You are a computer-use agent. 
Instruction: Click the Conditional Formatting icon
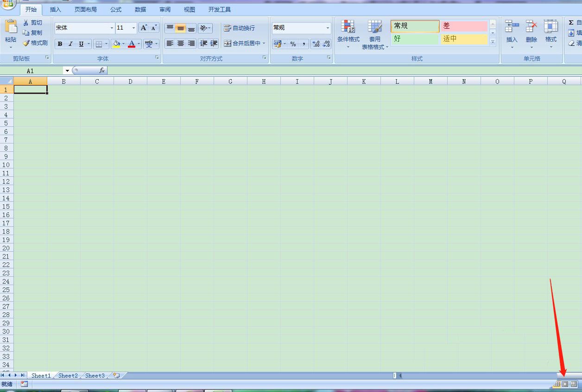pyautogui.click(x=348, y=27)
